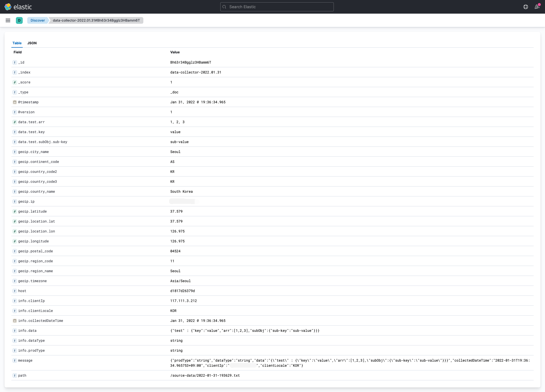
Task: Click the info.data JSON value
Action: click(x=245, y=331)
